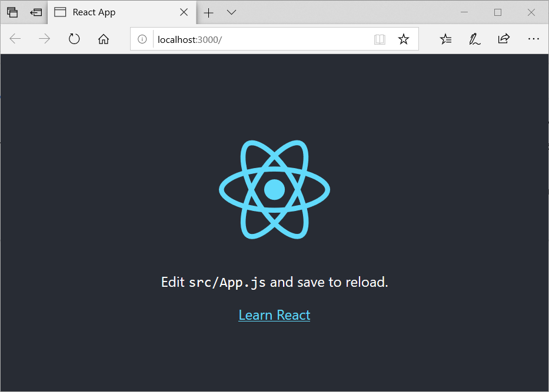The image size is (549, 392).
Task: Click the Set tabs aside icon
Action: [x=12, y=12]
